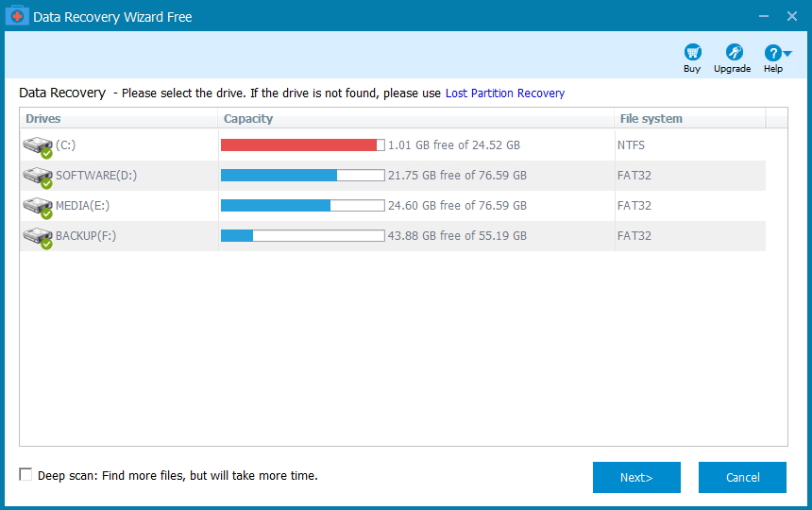Viewport: 812px width, 510px height.
Task: Select the SOFTWARE(D:) drive icon
Action: coord(38,177)
